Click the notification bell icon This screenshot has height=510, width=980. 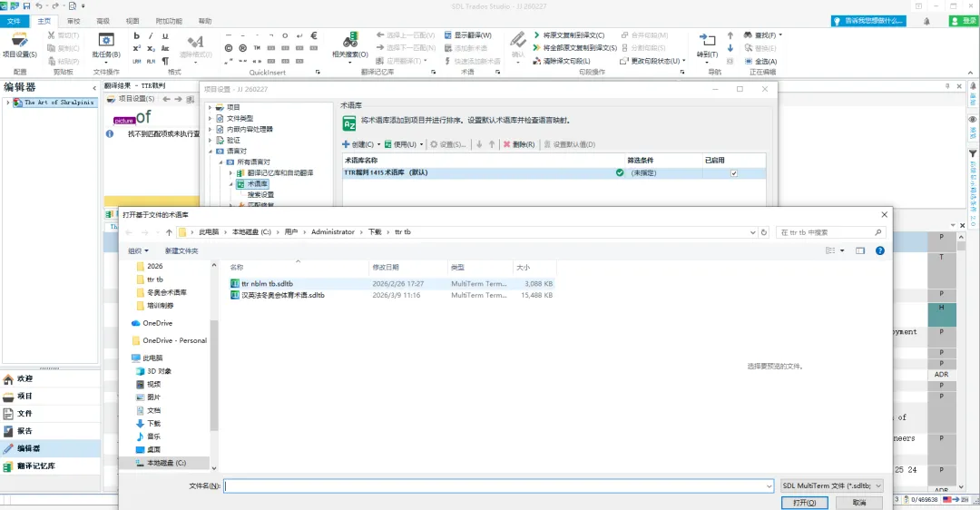tap(926, 21)
